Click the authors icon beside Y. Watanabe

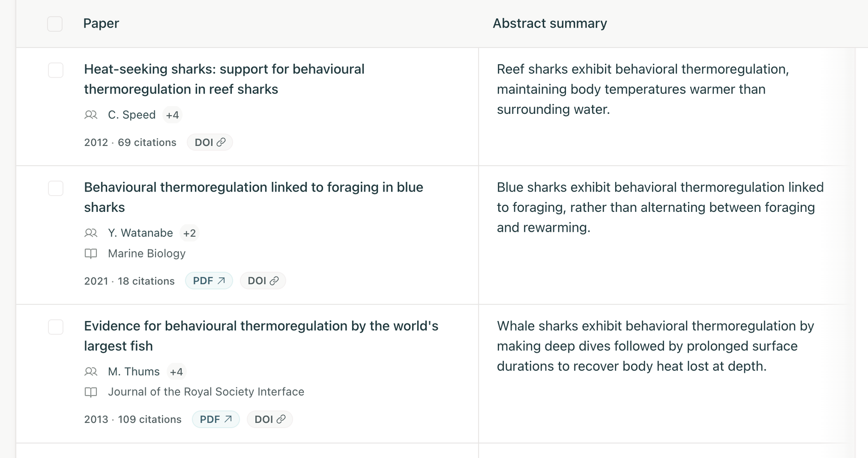91,233
